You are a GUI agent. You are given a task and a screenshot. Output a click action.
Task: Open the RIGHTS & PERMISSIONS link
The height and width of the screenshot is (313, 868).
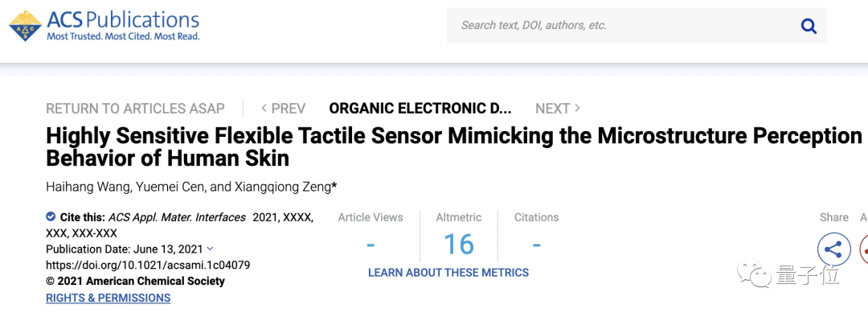(x=108, y=298)
